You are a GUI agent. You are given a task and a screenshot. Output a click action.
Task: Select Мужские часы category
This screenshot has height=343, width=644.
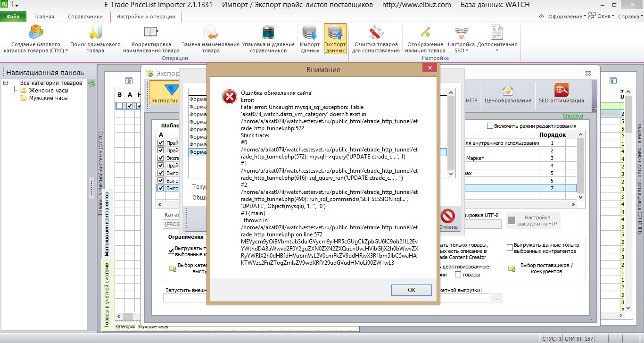point(49,98)
